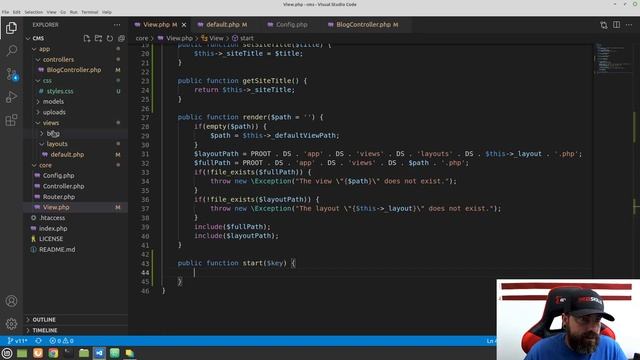Viewport: 640px width, 360px height.
Task: Split the editor to the right
Action: (616, 25)
